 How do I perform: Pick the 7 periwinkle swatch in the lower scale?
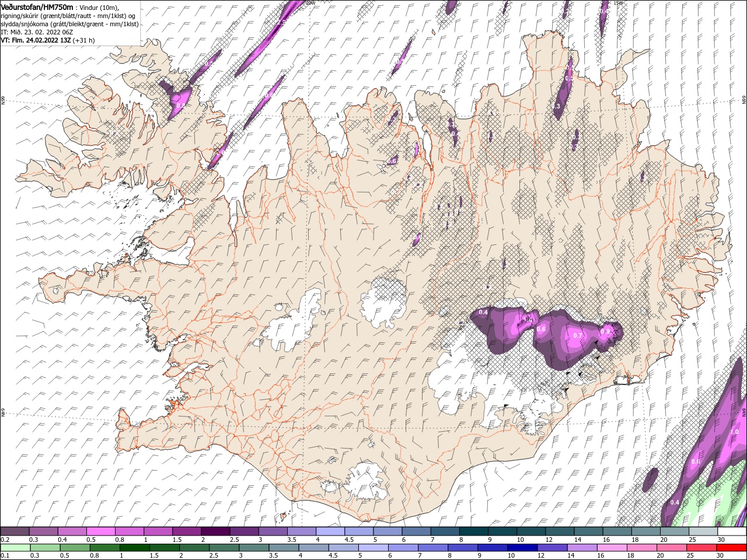433,547
